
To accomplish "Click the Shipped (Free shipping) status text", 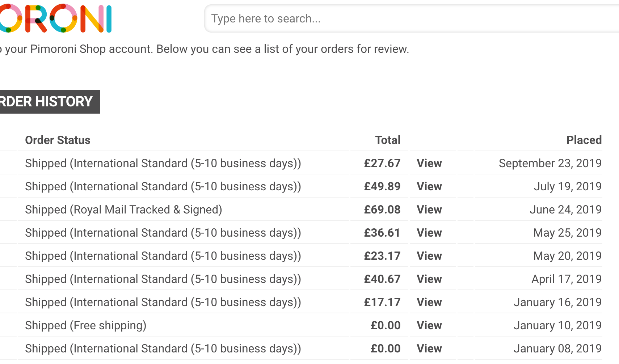I will 86,326.
